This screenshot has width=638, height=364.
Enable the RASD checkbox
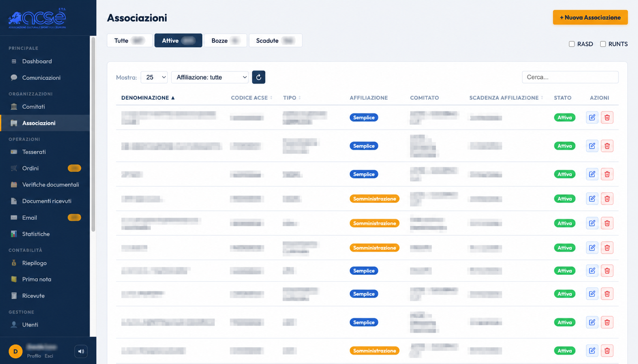coord(572,44)
